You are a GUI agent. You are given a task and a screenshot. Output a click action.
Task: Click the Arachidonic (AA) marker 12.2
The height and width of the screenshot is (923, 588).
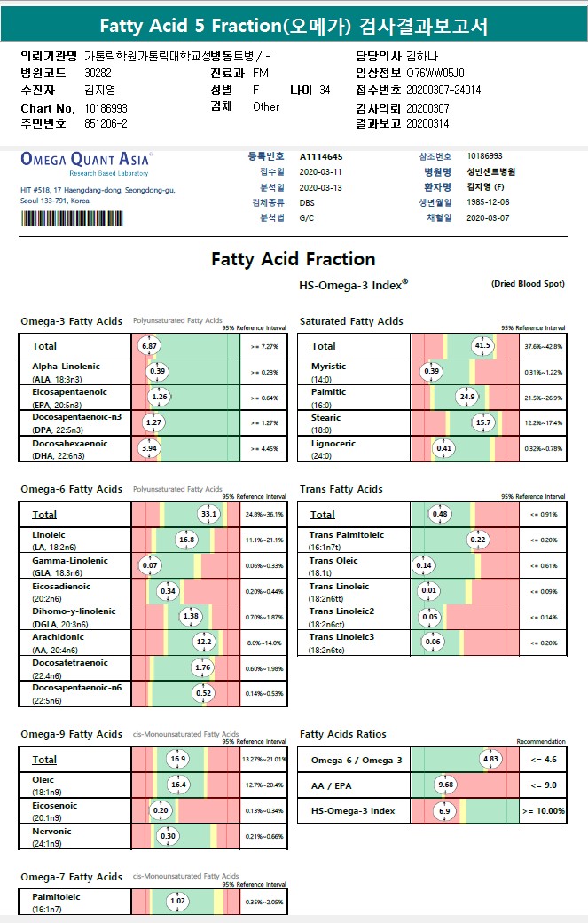(x=204, y=642)
